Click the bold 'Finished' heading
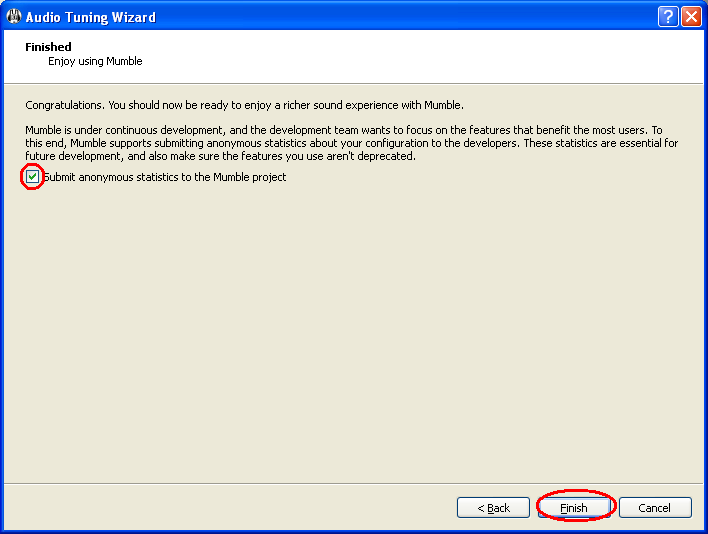The image size is (708, 534). coord(48,47)
